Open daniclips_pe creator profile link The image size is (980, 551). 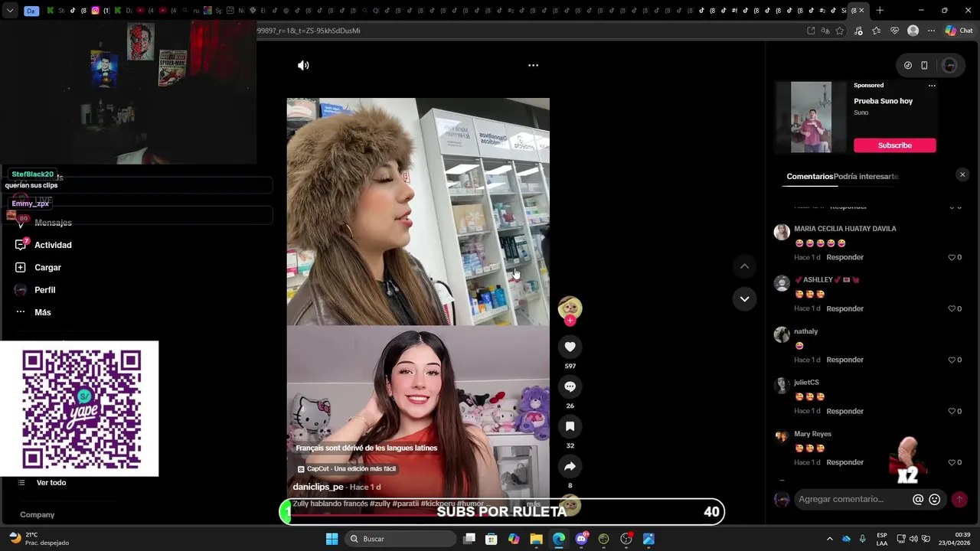coord(318,487)
